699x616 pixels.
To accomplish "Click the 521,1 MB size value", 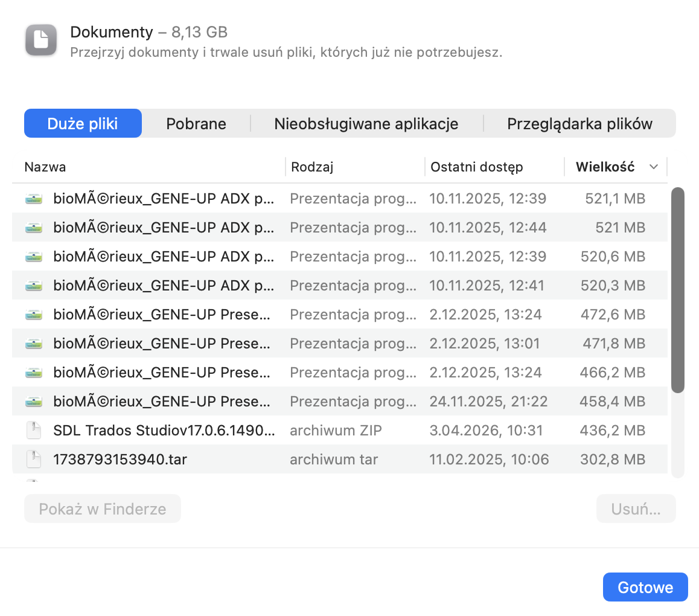I will (615, 199).
